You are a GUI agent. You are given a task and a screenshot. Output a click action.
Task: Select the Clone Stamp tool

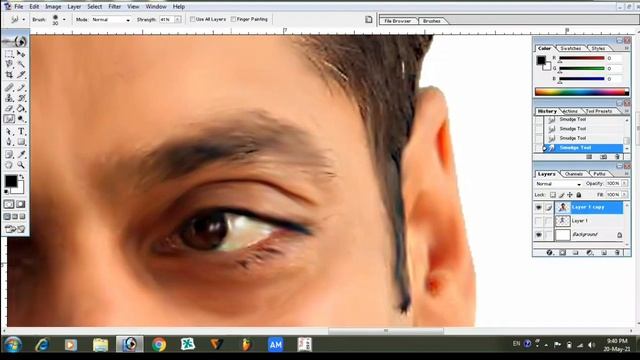tap(9, 98)
